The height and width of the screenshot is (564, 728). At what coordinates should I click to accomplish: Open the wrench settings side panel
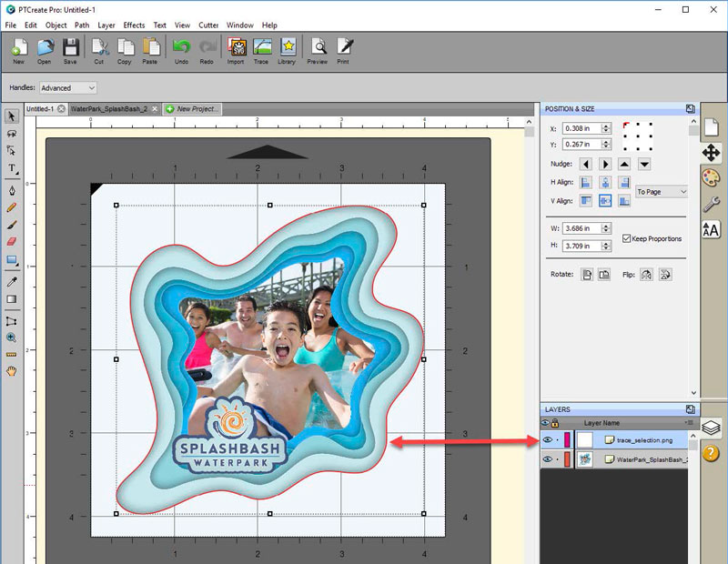(711, 204)
